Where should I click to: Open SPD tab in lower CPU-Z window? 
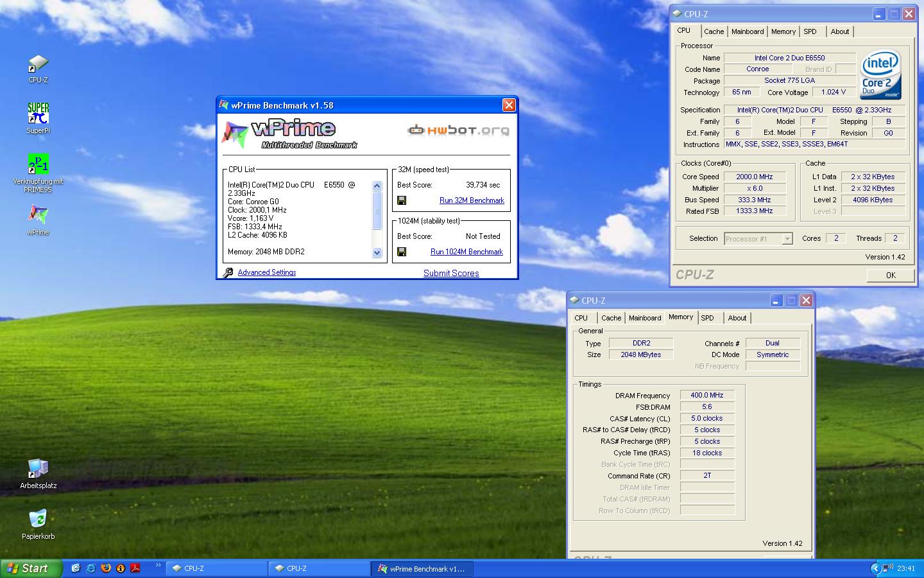tap(708, 318)
